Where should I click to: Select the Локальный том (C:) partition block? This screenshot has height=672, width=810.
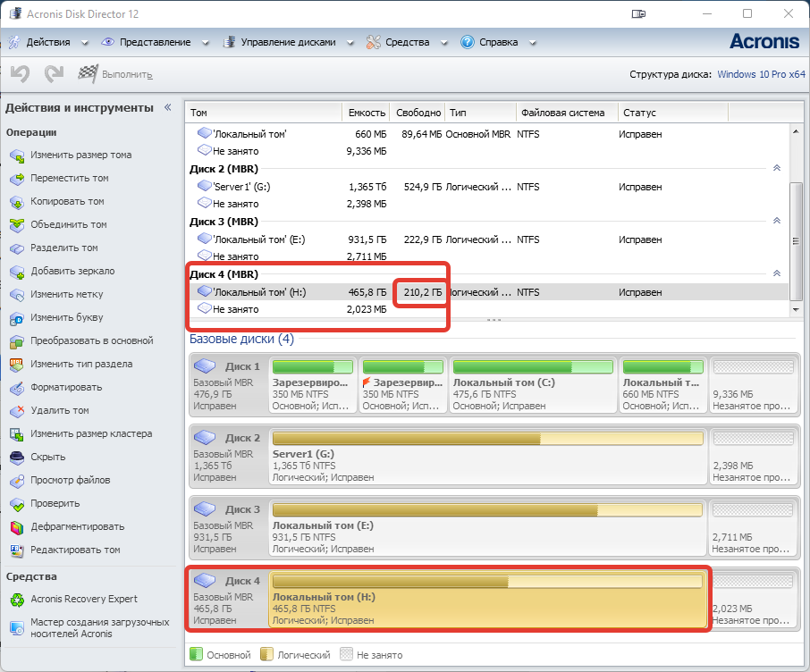coord(533,385)
